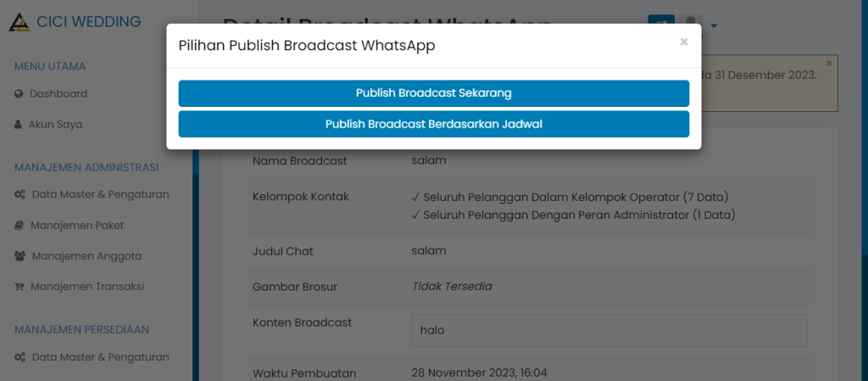Click Seluruh Pelanggan Dengan Peran Administrator line
Viewport: 868px width, 381px height.
point(574,215)
